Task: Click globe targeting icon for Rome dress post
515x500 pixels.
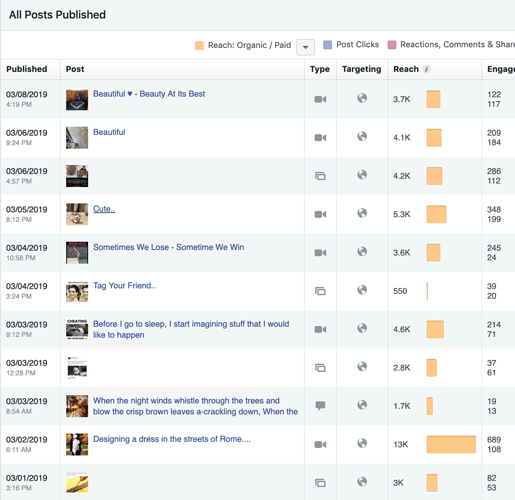Action: click(362, 443)
